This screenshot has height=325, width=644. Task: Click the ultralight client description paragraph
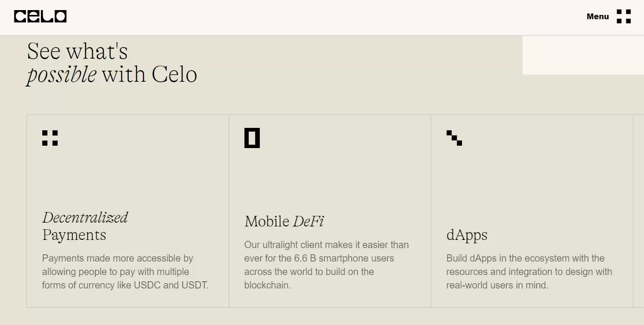coord(326,265)
